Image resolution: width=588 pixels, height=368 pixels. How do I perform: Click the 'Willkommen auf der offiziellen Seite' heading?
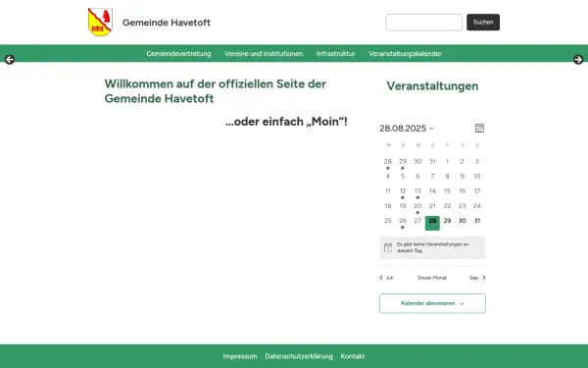216,91
